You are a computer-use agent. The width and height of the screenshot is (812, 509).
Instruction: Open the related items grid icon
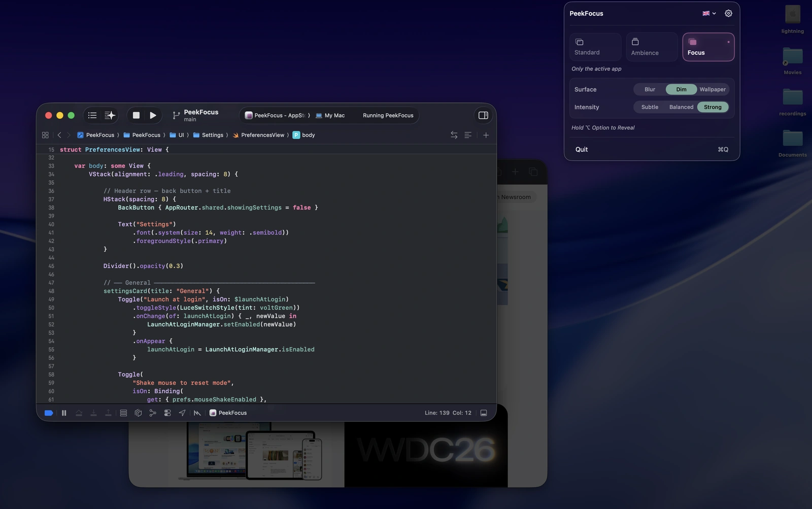[x=45, y=135]
